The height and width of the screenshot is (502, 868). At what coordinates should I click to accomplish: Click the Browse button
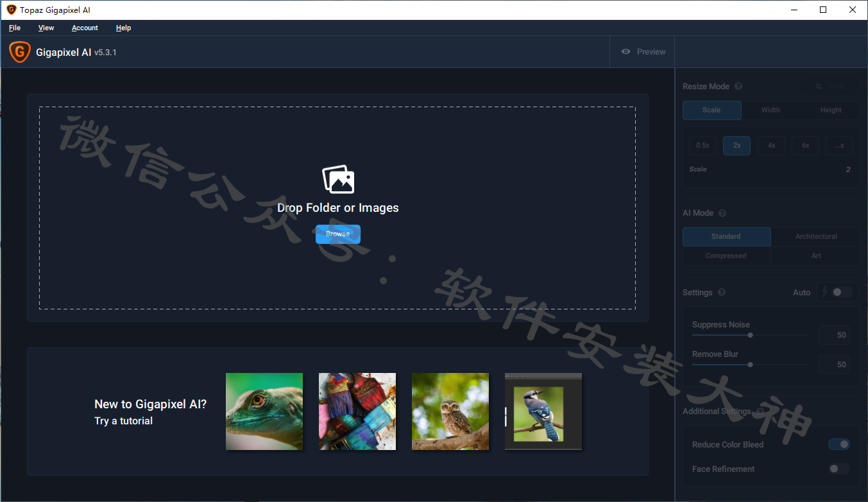click(338, 234)
